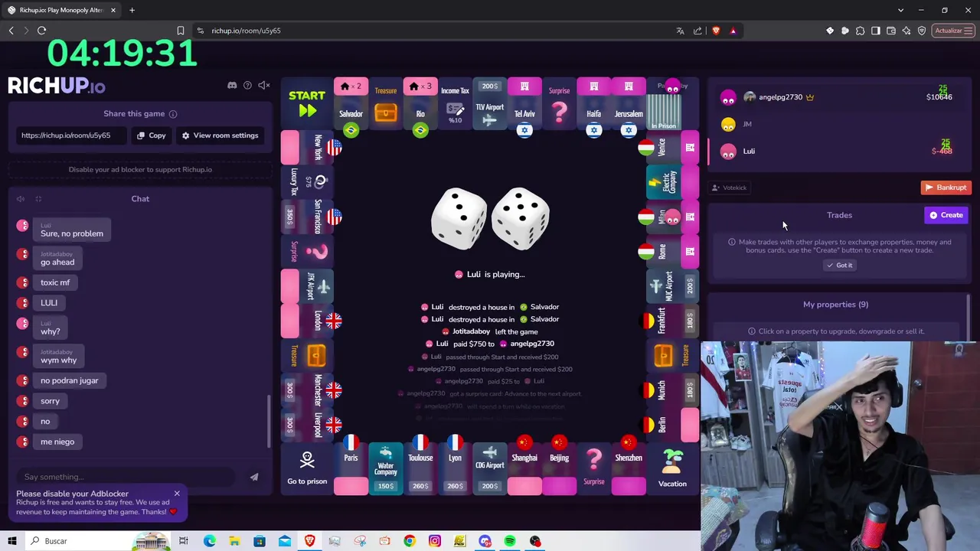Select the Tel Aviv property tile
This screenshot has width=980, height=551.
[x=524, y=105]
